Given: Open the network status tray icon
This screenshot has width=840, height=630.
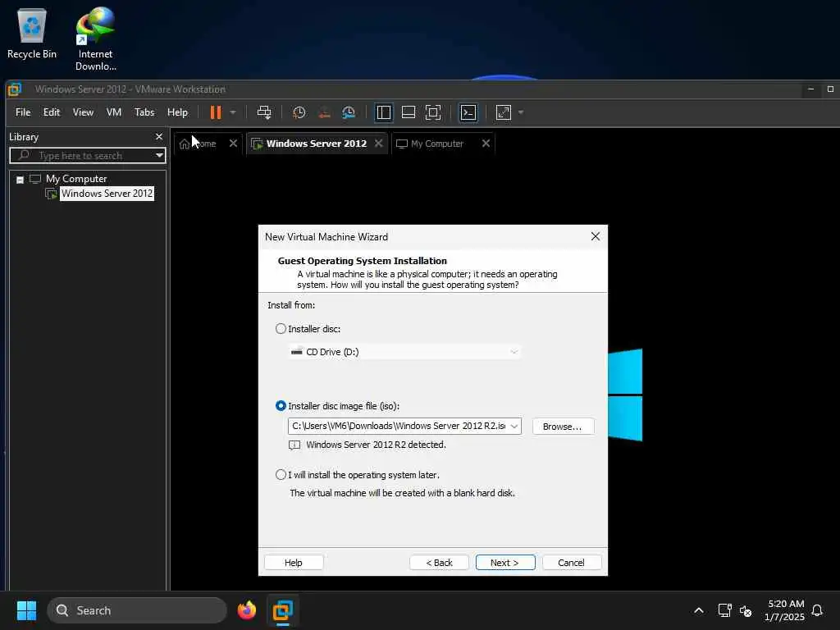Looking at the screenshot, I should click(724, 610).
